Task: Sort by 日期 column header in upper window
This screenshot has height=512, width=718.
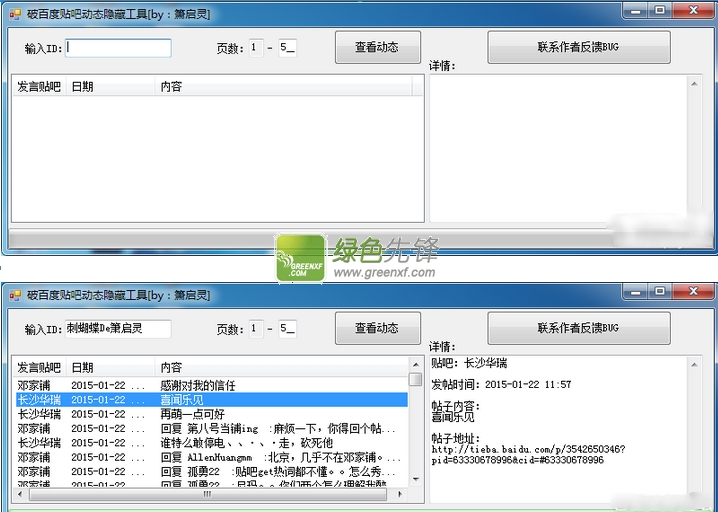Action: click(x=110, y=87)
